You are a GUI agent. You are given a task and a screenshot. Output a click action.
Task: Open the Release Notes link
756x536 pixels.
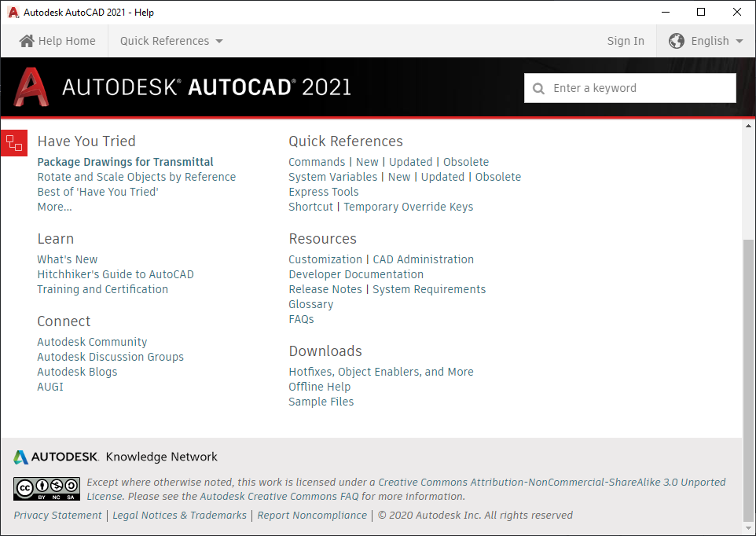pyautogui.click(x=325, y=289)
